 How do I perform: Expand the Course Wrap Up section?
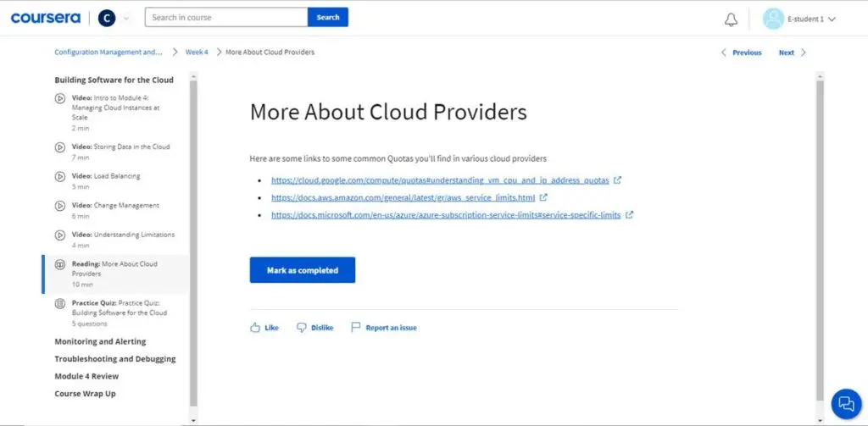point(85,394)
